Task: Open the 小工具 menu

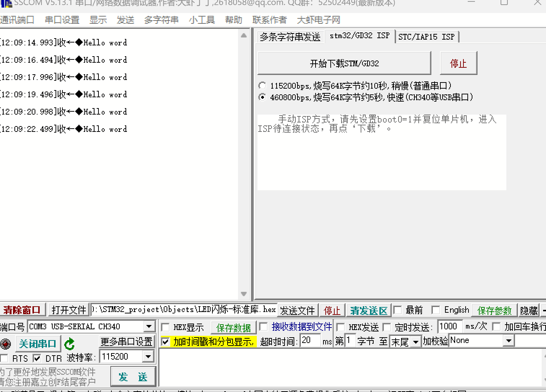Action: [x=202, y=20]
